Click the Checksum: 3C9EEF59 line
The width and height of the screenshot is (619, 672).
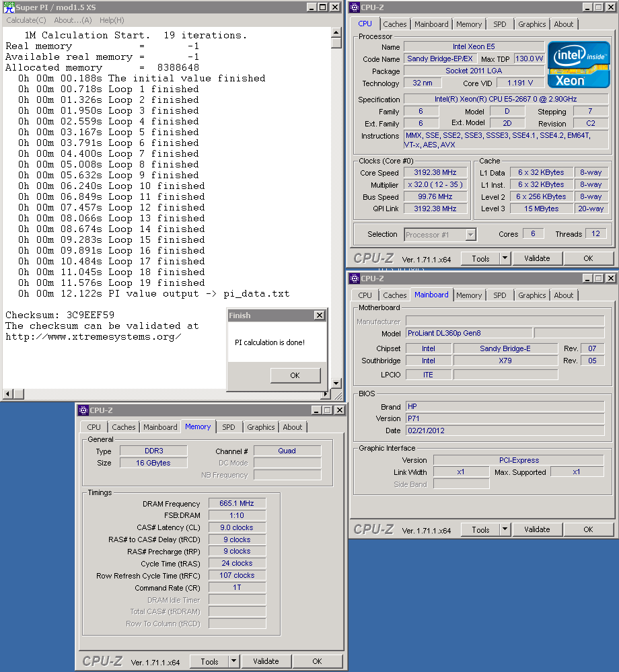point(60,315)
